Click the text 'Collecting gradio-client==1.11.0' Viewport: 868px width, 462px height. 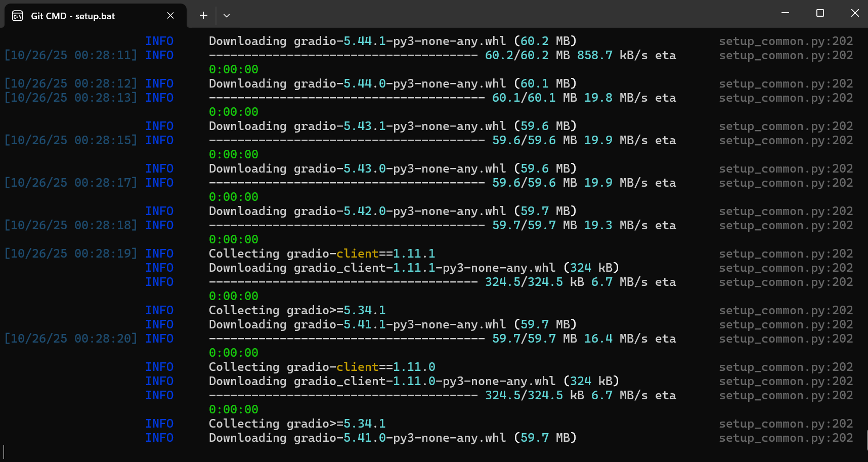coord(322,367)
